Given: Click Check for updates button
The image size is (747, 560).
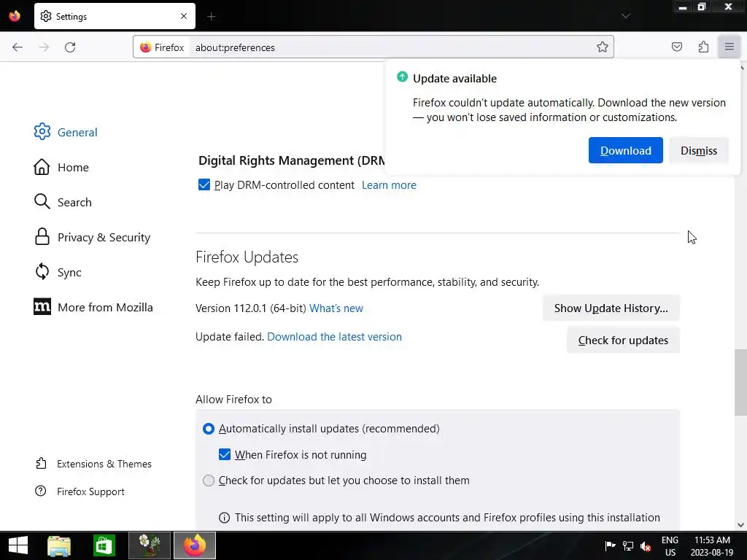Looking at the screenshot, I should click(x=623, y=341).
